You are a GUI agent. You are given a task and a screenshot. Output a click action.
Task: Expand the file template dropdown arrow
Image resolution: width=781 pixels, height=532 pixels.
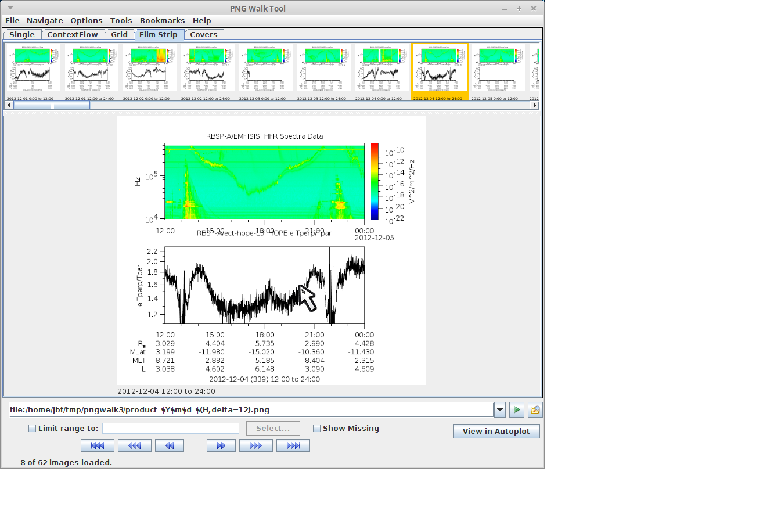coord(499,409)
